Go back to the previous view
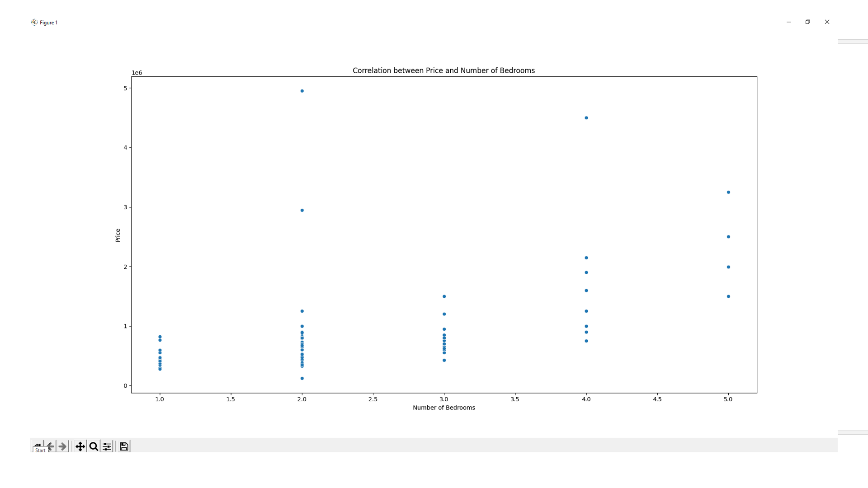Image resolution: width=868 pixels, height=488 pixels. [x=50, y=446]
